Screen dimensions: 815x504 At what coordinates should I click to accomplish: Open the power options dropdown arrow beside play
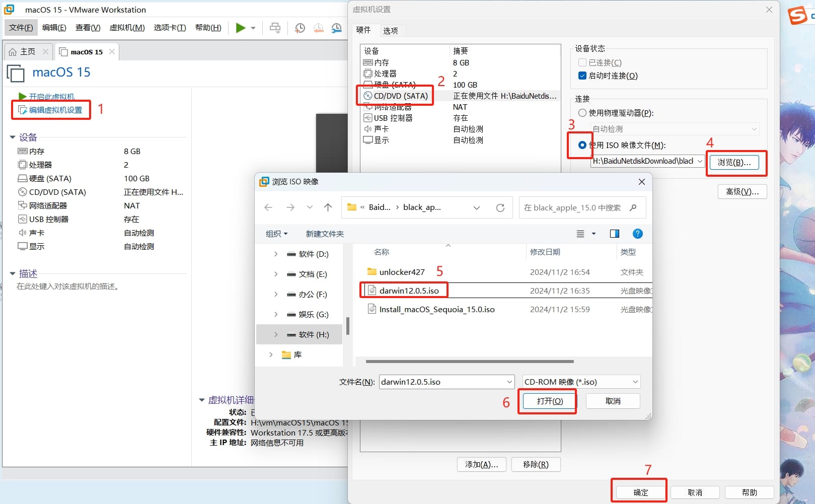[253, 28]
